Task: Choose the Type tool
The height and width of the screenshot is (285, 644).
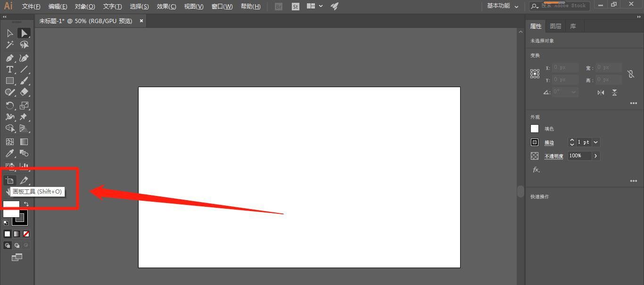Action: (9, 69)
